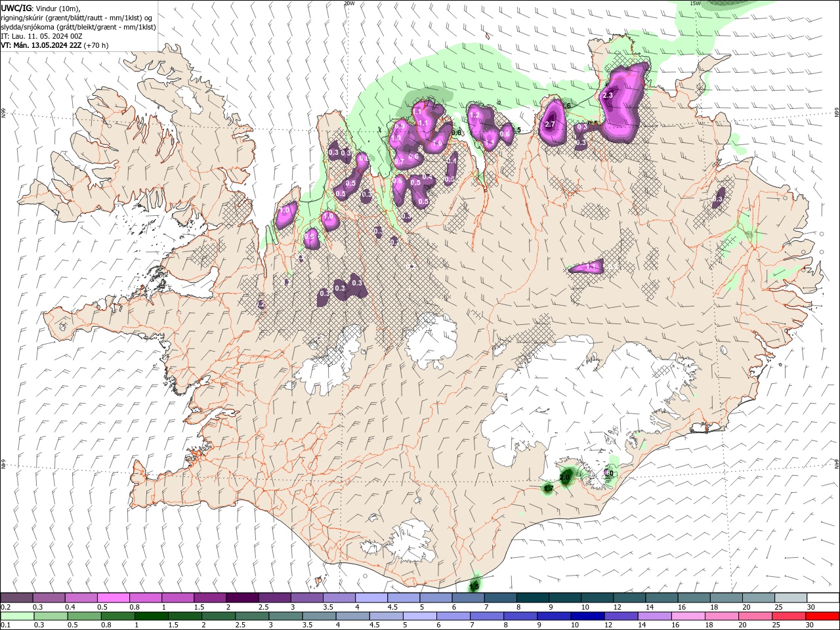
Task: Click the '2.0' rain value in the dark green cell
Action: [565, 477]
